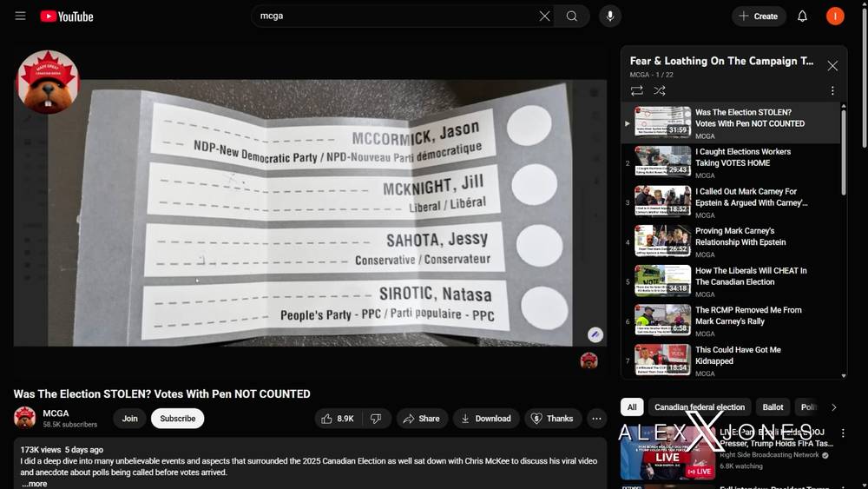Click the Download button

tap(486, 419)
